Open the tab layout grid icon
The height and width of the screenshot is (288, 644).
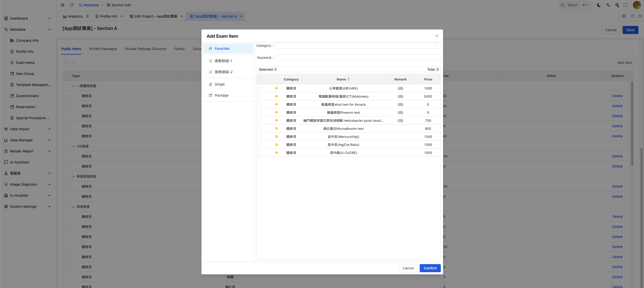624,16
